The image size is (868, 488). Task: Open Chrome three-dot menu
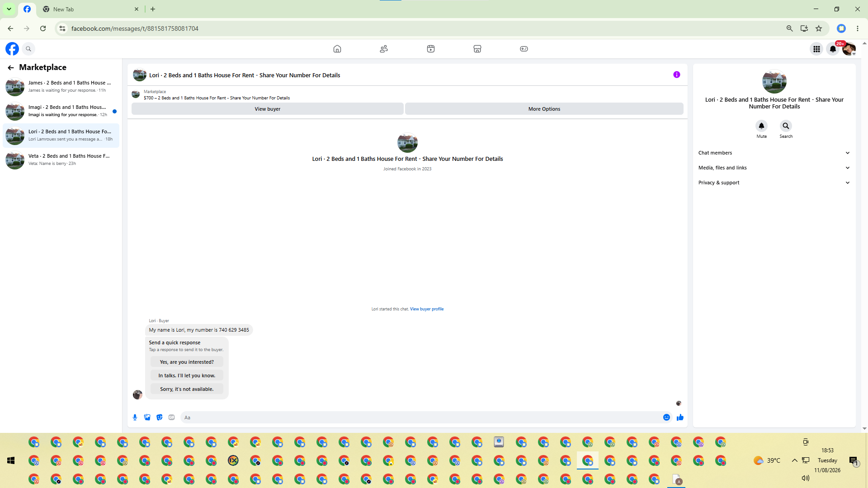(x=858, y=28)
